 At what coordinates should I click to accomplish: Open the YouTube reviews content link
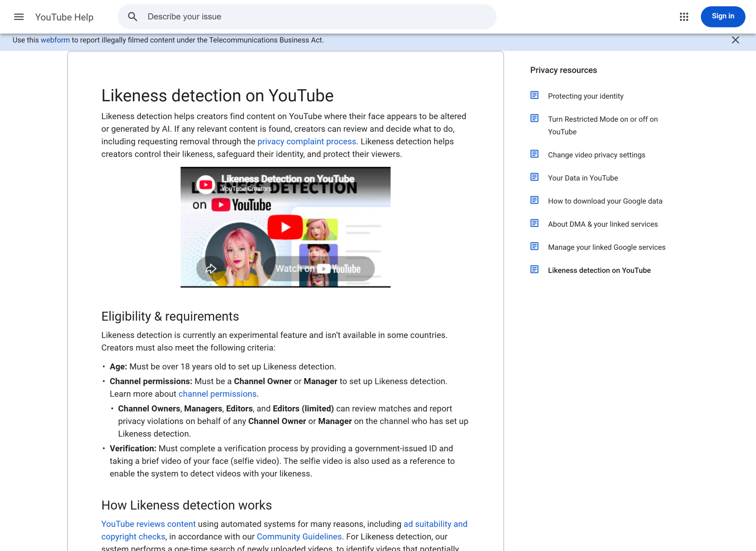coord(148,524)
